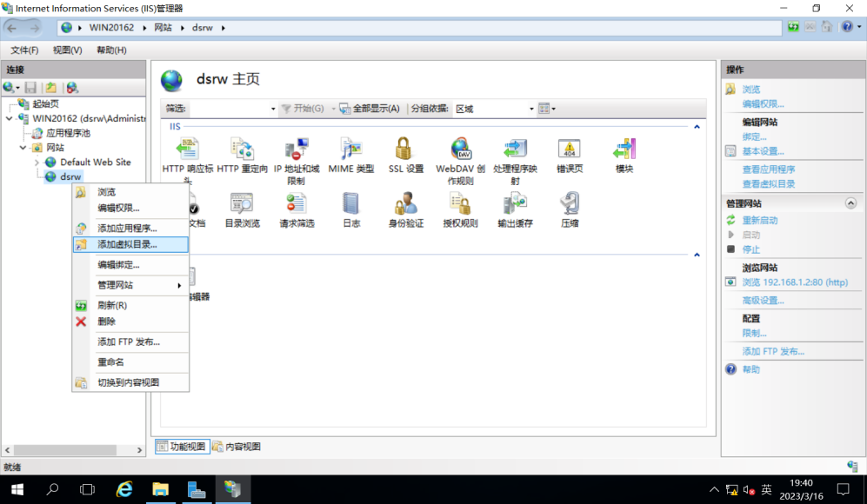Open taskbar search magnifier
Image resolution: width=867 pixels, height=504 pixels.
pyautogui.click(x=52, y=489)
